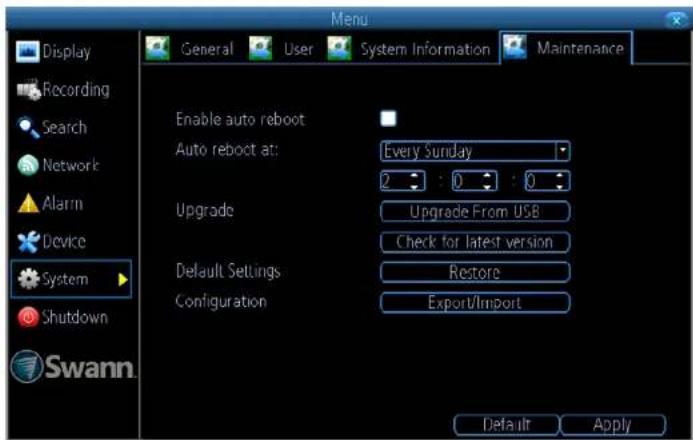This screenshot has height=440, width=693.
Task: Click the 'Upgrade' label
Action: tap(205, 211)
